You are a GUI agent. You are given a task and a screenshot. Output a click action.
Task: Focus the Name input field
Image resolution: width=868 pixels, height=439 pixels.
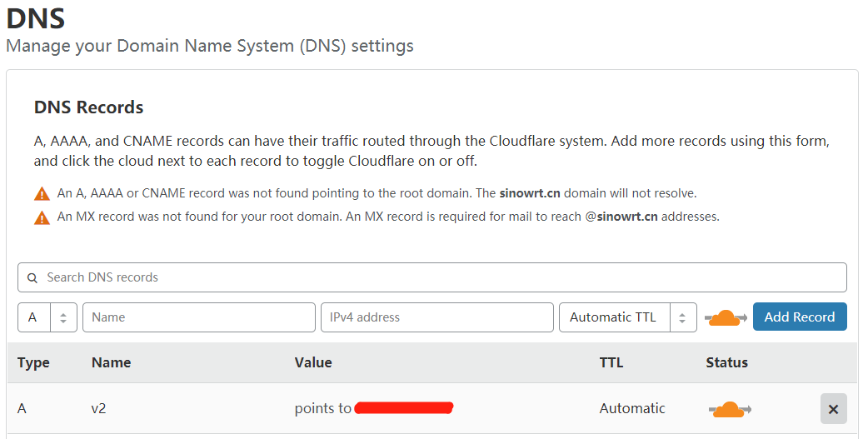coord(198,317)
